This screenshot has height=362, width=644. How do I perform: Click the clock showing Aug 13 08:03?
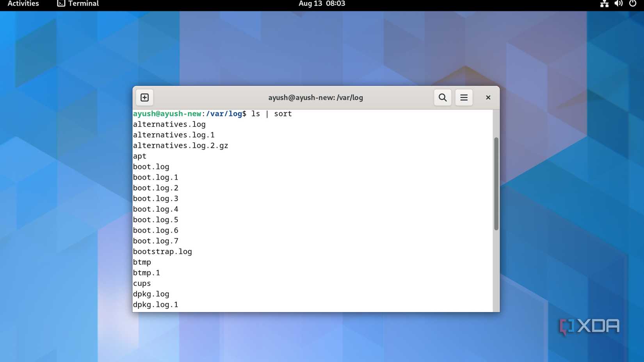[x=322, y=4]
